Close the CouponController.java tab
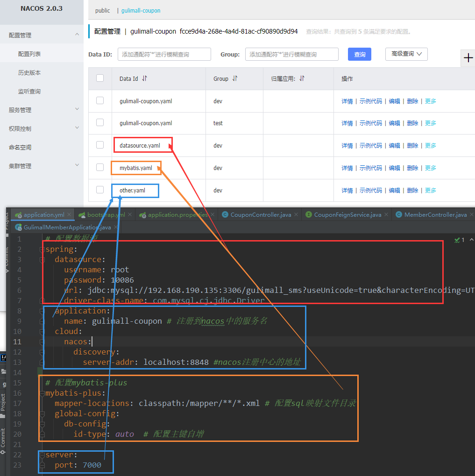Viewport: 475px width, 476px height. coord(296,214)
